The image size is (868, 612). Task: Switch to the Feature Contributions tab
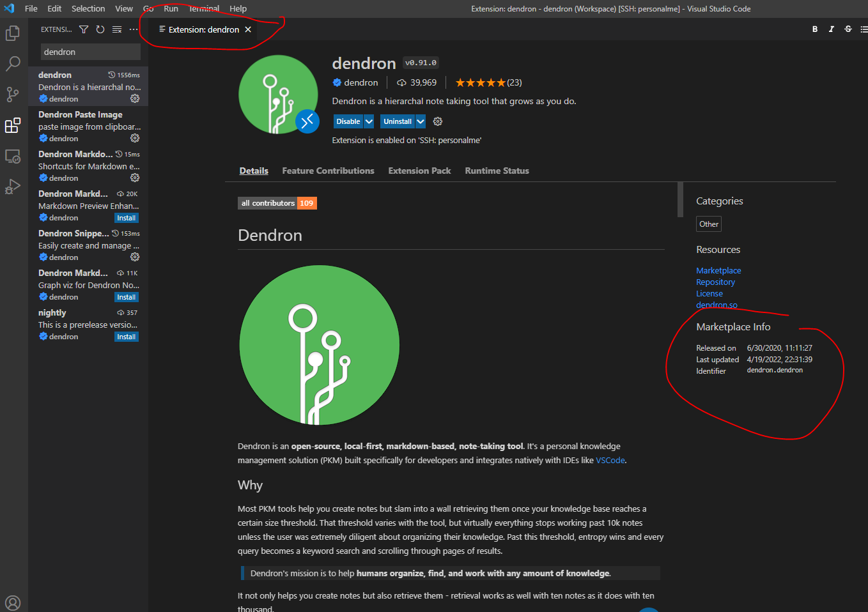tap(328, 171)
